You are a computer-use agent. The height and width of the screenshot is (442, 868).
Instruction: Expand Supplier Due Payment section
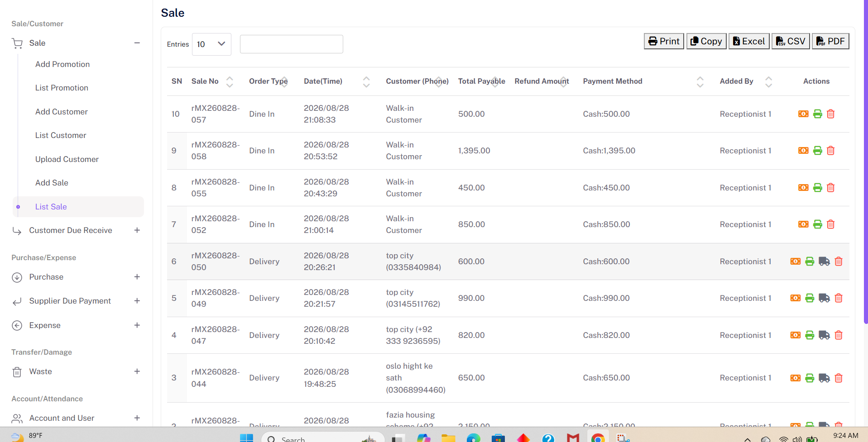pyautogui.click(x=137, y=301)
